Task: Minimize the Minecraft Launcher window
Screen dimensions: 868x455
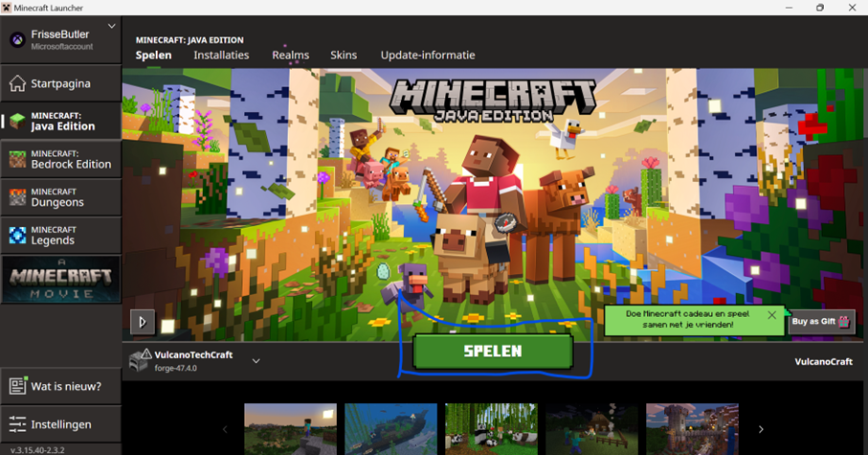Action: [x=789, y=8]
